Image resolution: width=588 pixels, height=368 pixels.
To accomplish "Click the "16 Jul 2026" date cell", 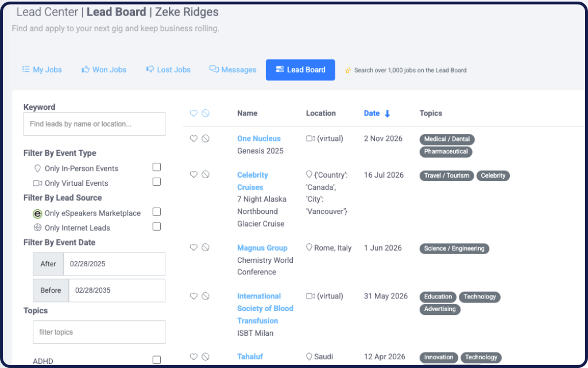I will (x=384, y=175).
